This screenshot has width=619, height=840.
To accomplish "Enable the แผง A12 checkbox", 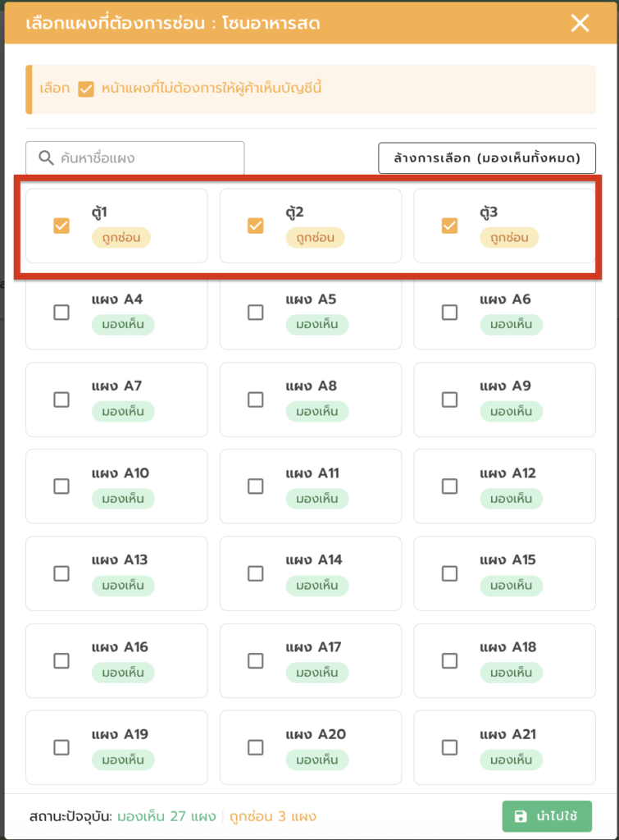I will click(449, 486).
